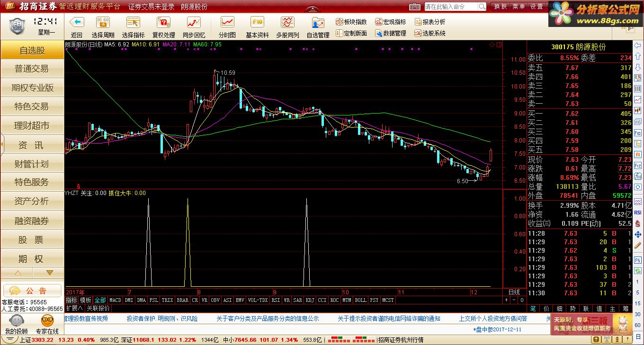
Task: Open 宏观指标 macro indicators
Action: [x=391, y=22]
